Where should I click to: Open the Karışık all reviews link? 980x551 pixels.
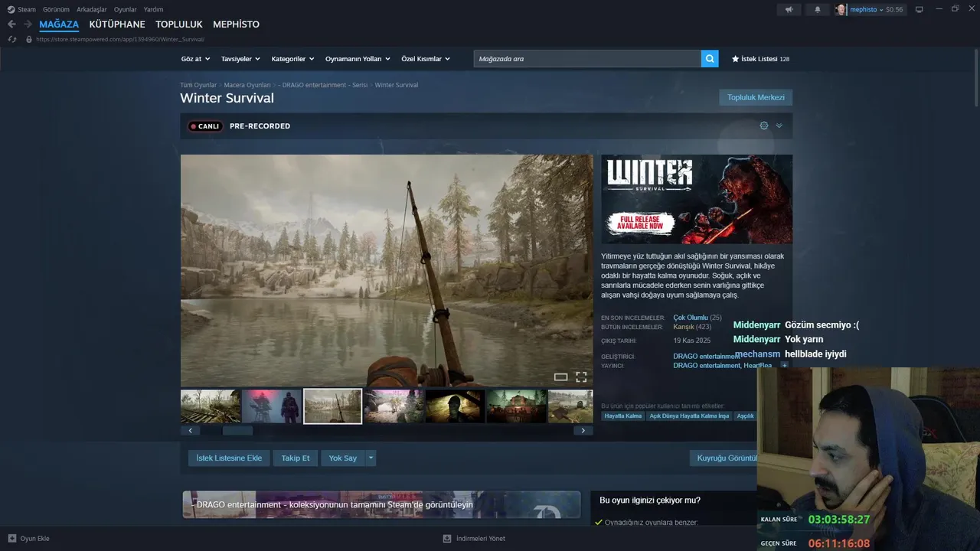point(683,327)
